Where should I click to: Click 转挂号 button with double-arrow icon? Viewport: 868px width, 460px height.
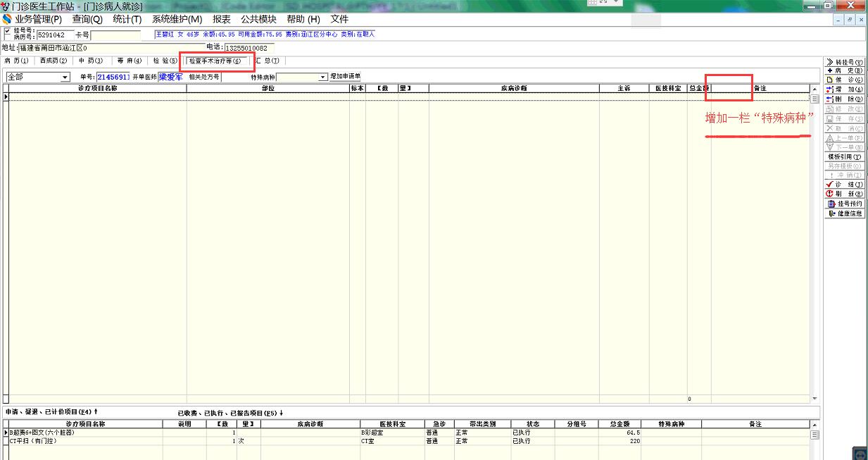[844, 62]
